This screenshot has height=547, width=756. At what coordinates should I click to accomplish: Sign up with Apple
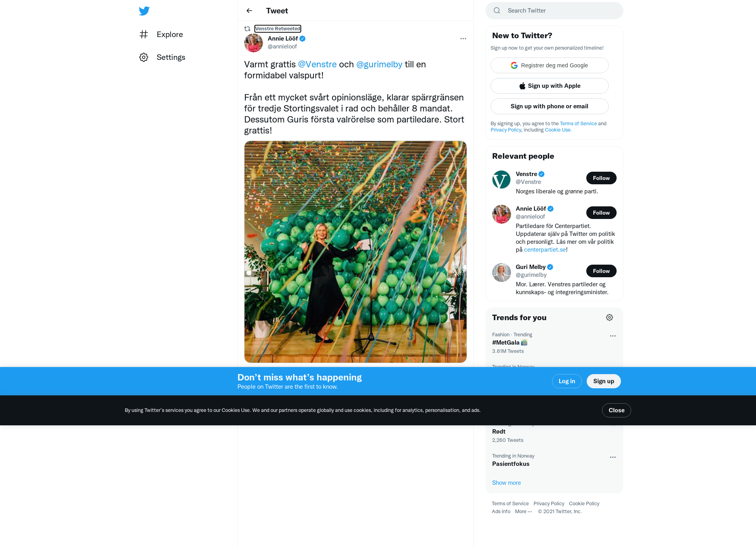[x=550, y=86]
